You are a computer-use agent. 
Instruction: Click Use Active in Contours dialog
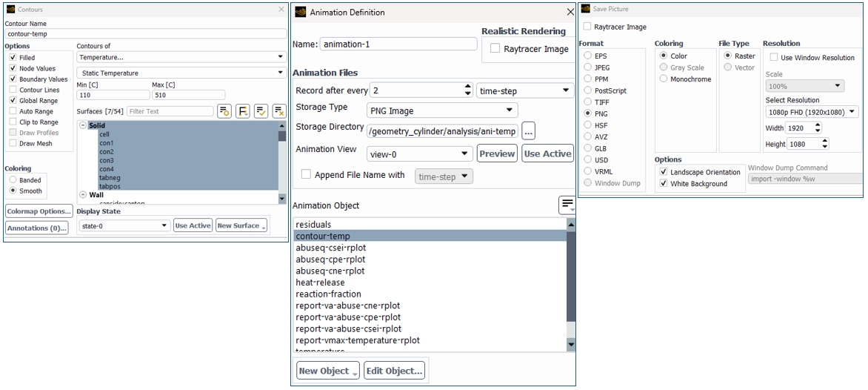click(x=193, y=225)
